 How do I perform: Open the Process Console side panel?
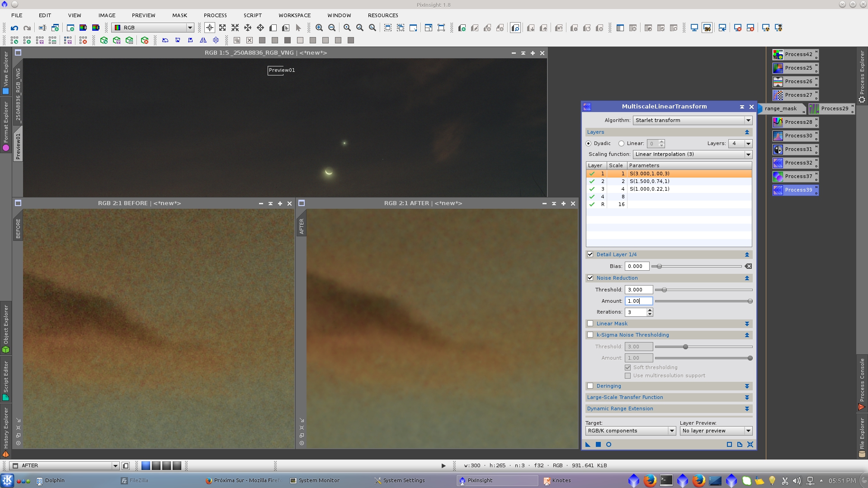pos(862,384)
